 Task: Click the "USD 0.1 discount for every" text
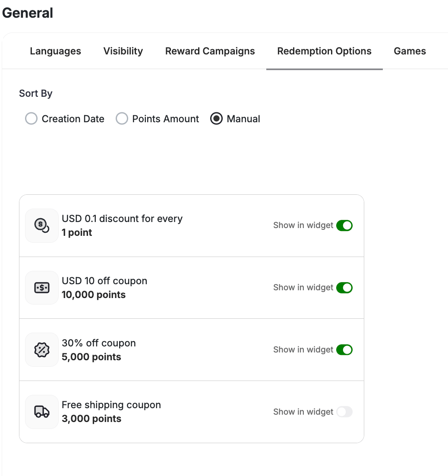click(x=122, y=219)
